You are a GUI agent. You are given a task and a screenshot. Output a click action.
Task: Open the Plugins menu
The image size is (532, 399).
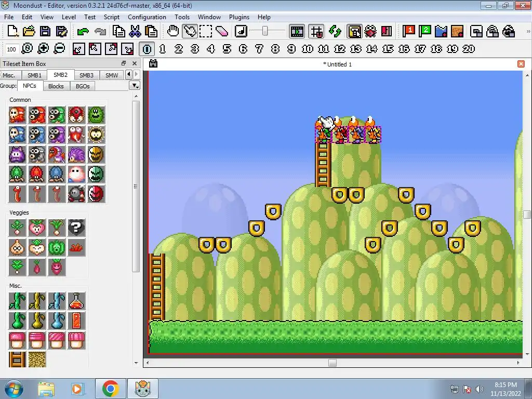pyautogui.click(x=239, y=17)
